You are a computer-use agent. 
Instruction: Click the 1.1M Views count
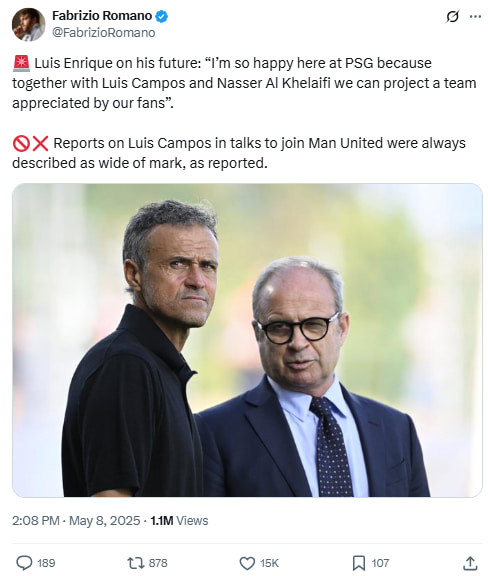(x=179, y=521)
